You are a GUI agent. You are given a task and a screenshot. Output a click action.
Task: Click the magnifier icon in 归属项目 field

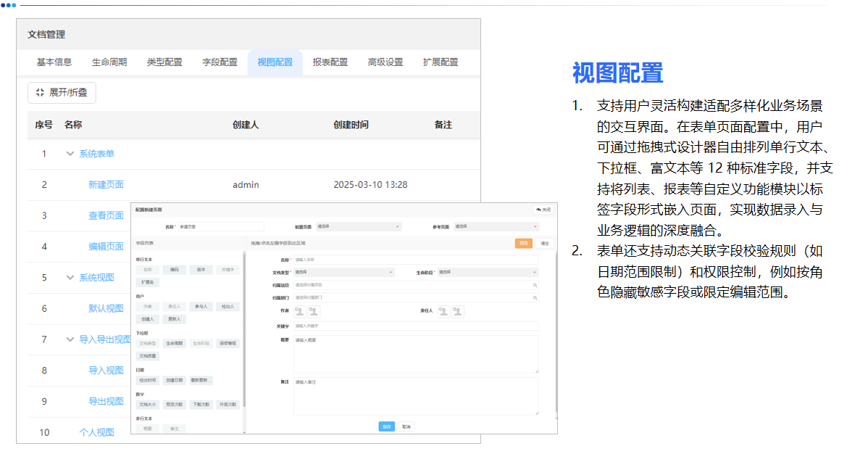(x=534, y=284)
